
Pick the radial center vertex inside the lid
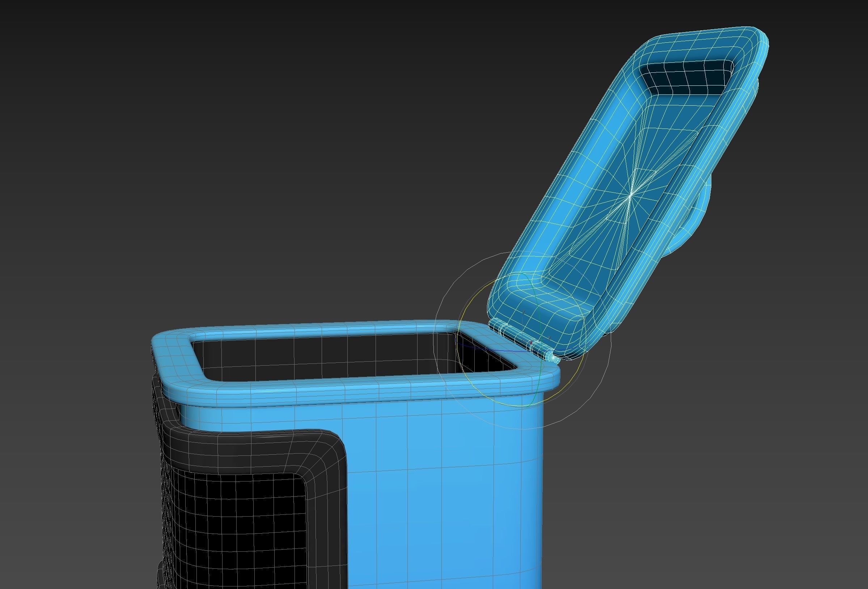[x=631, y=195]
